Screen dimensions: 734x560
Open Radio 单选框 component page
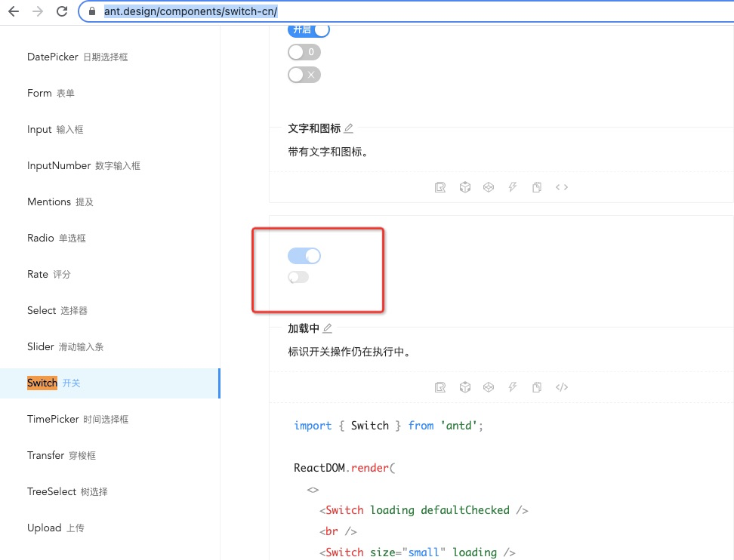[56, 238]
